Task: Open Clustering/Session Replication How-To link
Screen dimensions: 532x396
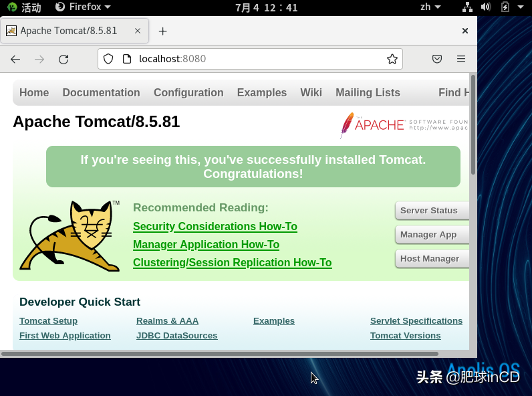Action: (x=233, y=262)
